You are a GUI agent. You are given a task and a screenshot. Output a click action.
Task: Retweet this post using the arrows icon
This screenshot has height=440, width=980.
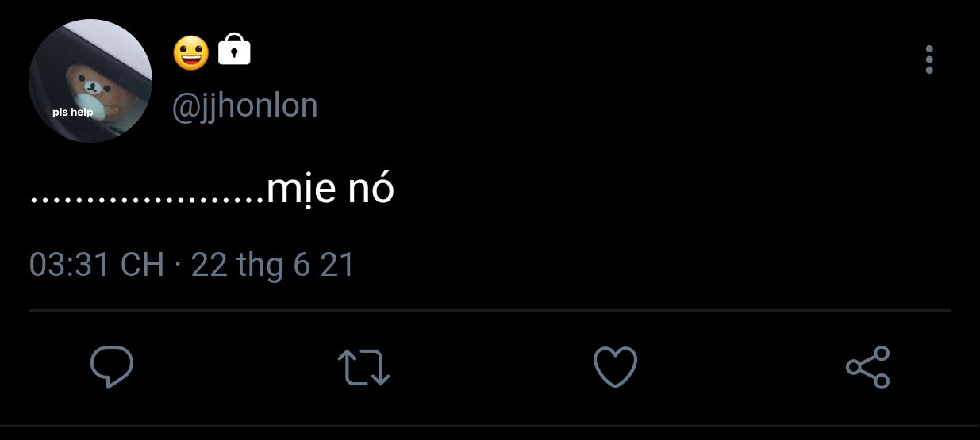click(363, 368)
